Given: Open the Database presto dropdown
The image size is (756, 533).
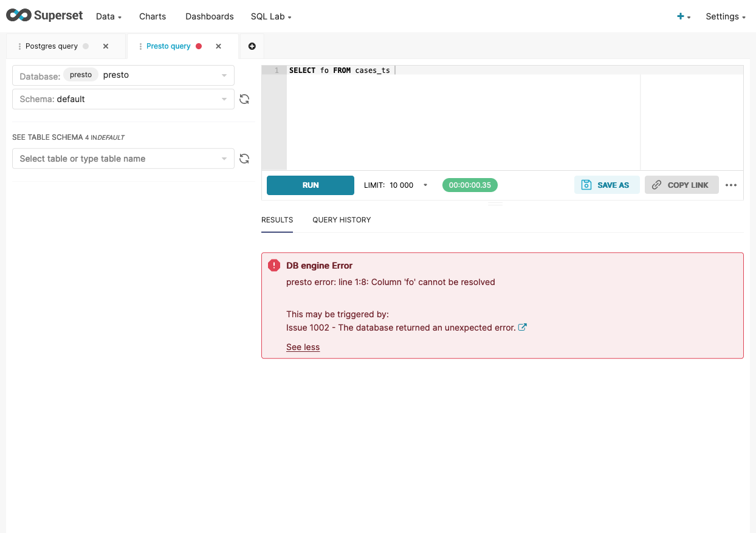Looking at the screenshot, I should tap(123, 75).
